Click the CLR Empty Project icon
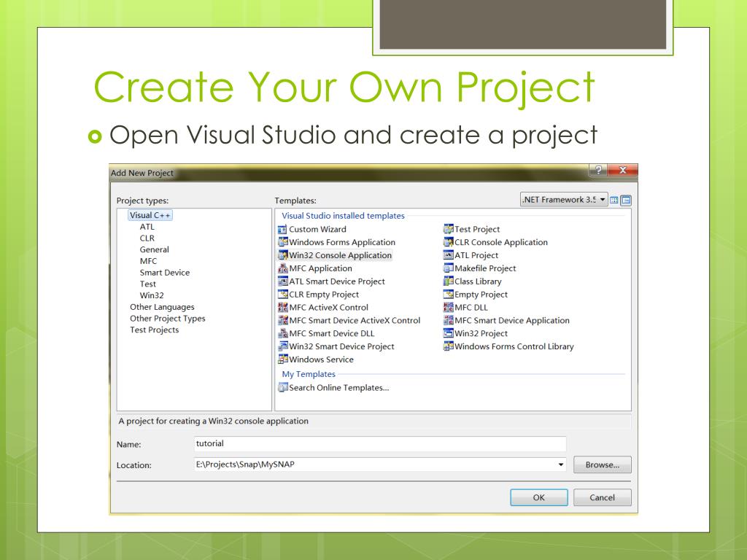Viewport: 747px width, 560px height. [282, 295]
